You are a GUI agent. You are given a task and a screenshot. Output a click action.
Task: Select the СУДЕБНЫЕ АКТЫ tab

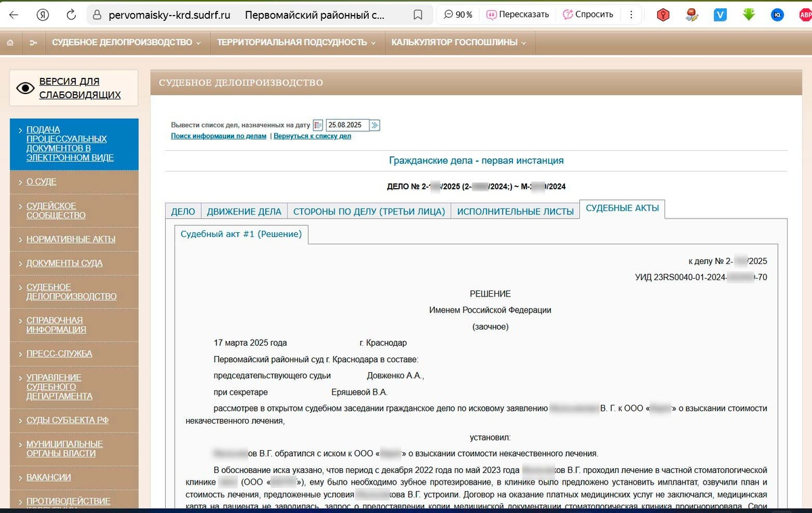pyautogui.click(x=623, y=209)
